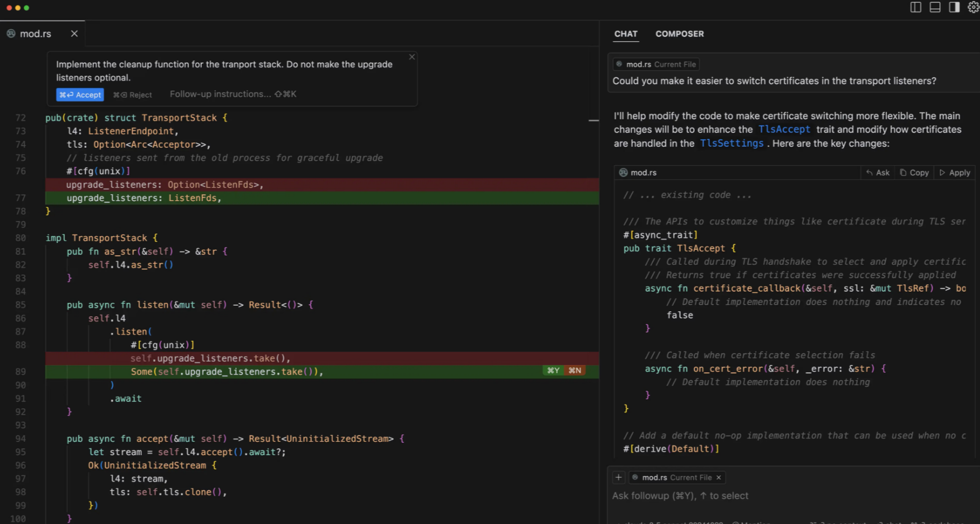Apply the mod.rs code block changes
The image size is (980, 524).
click(x=955, y=172)
